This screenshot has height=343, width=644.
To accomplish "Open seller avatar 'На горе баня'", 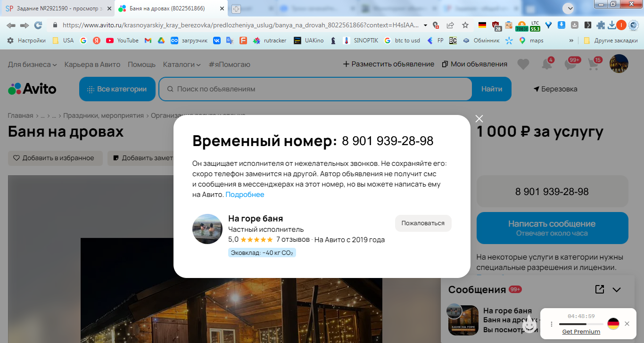I will (207, 229).
